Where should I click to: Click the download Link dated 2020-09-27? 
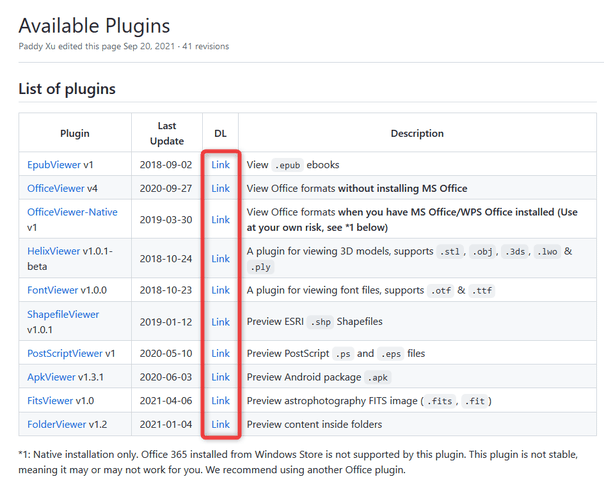(220, 188)
